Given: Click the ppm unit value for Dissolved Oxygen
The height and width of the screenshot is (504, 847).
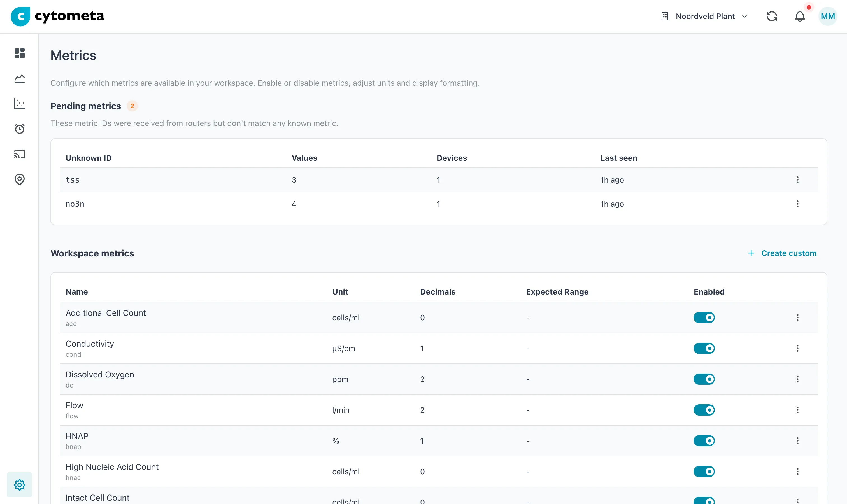Looking at the screenshot, I should tap(340, 379).
